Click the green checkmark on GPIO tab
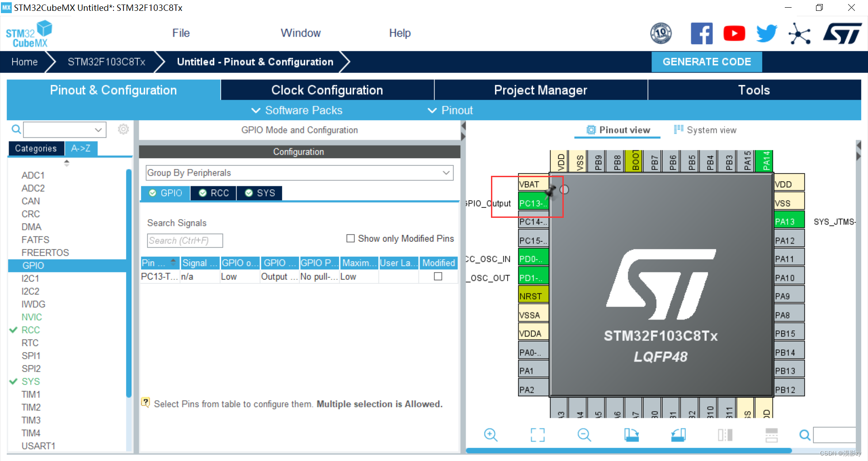Viewport: 868px width, 461px height. click(x=153, y=193)
